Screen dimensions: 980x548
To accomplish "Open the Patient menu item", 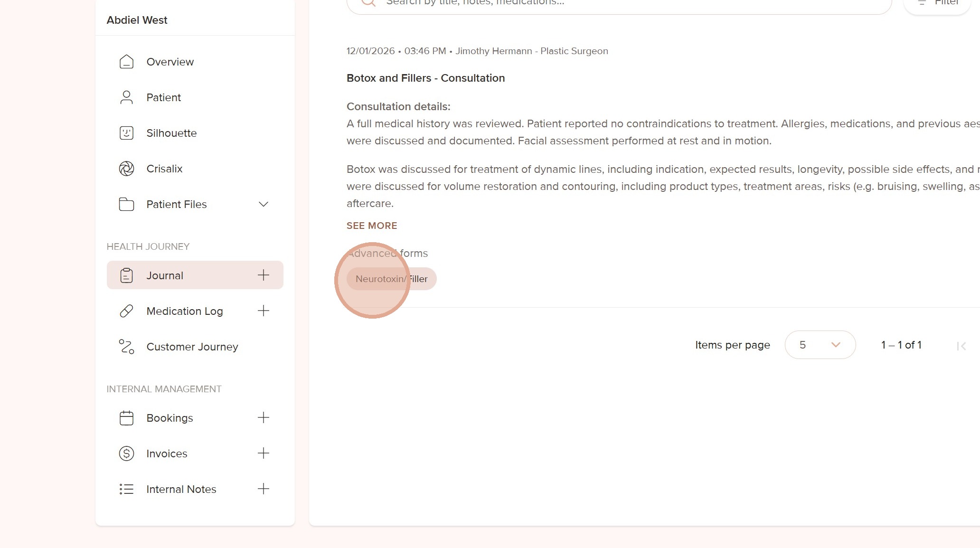I will 163,97.
